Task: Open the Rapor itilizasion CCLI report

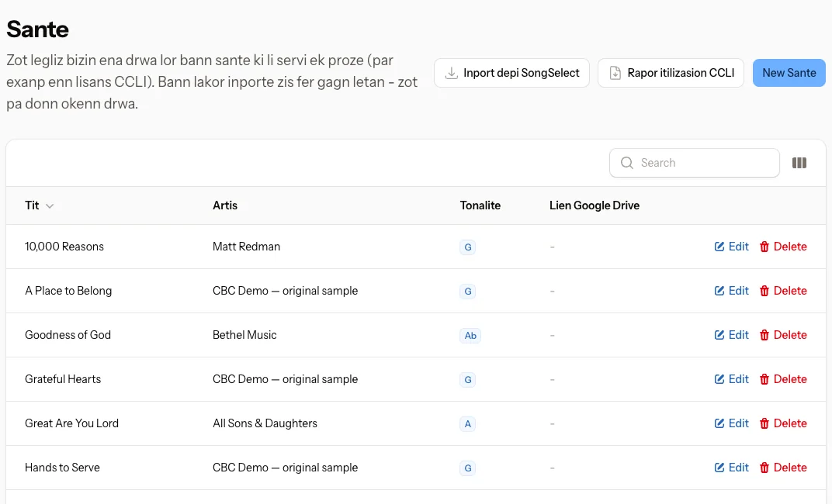Action: 671,73
